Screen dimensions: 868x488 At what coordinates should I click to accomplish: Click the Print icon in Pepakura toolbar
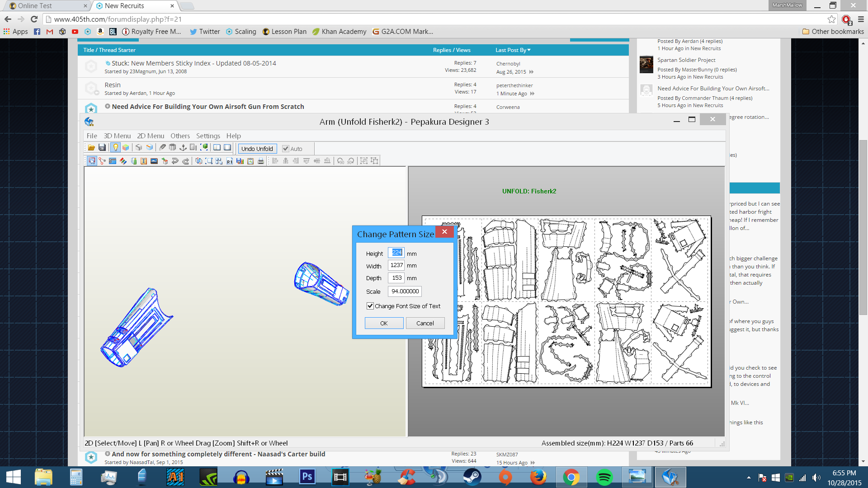tap(261, 161)
